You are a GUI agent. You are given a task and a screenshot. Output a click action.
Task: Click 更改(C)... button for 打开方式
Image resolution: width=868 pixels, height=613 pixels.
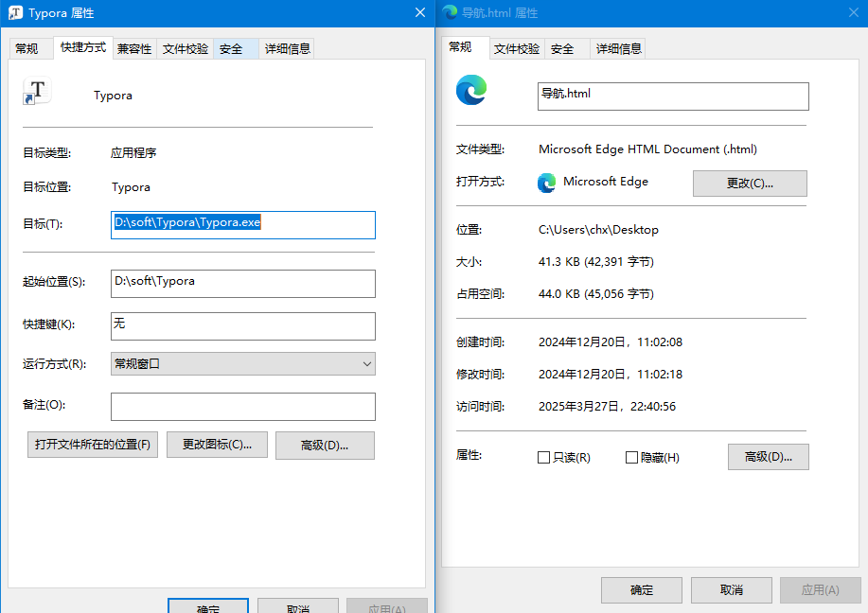point(750,184)
